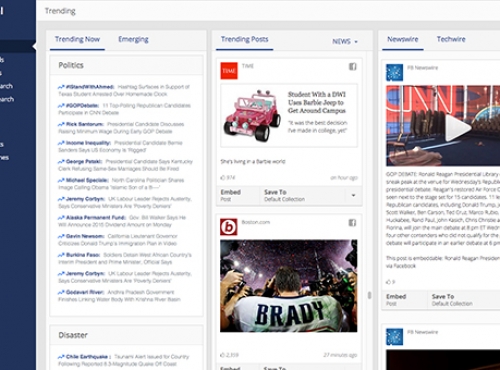Click the FB Newswire avatar on the top post
This screenshot has width=500, height=370.
click(x=394, y=73)
